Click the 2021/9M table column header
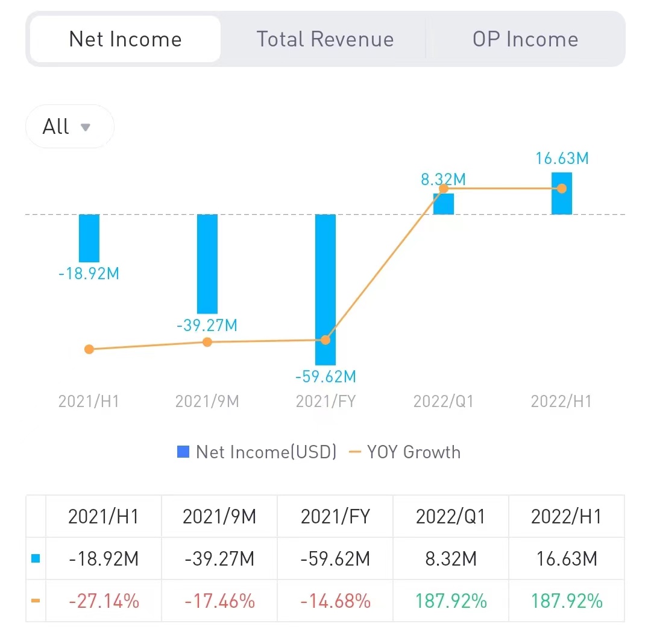Screen dimensions: 651x644 coord(219,517)
